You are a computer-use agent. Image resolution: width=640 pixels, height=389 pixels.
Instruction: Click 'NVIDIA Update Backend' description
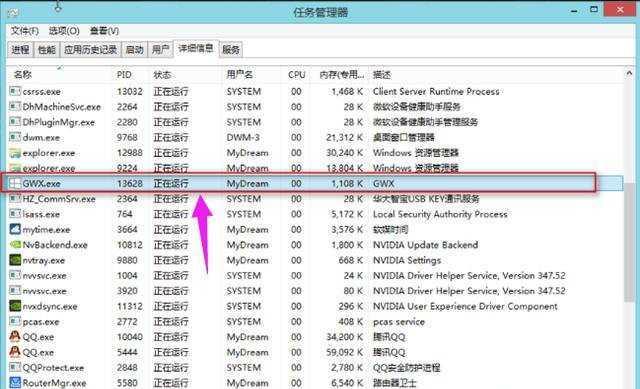click(425, 245)
